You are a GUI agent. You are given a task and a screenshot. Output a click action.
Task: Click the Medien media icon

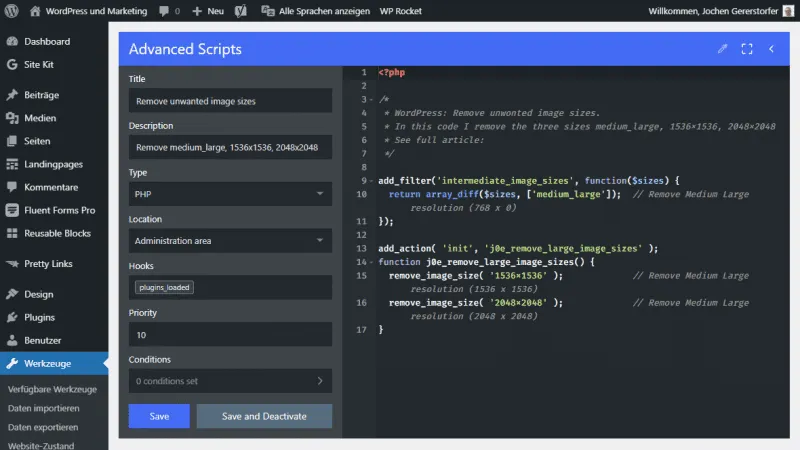[x=12, y=118]
